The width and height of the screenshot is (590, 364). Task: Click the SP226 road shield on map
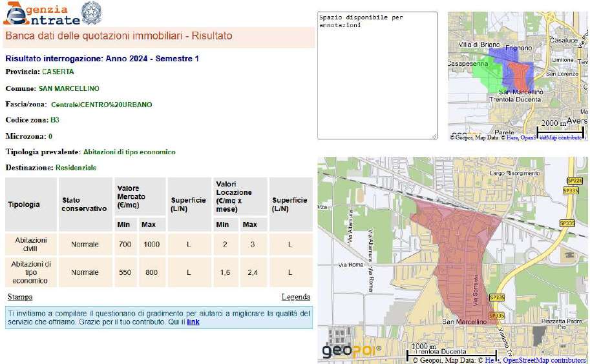click(x=571, y=181)
